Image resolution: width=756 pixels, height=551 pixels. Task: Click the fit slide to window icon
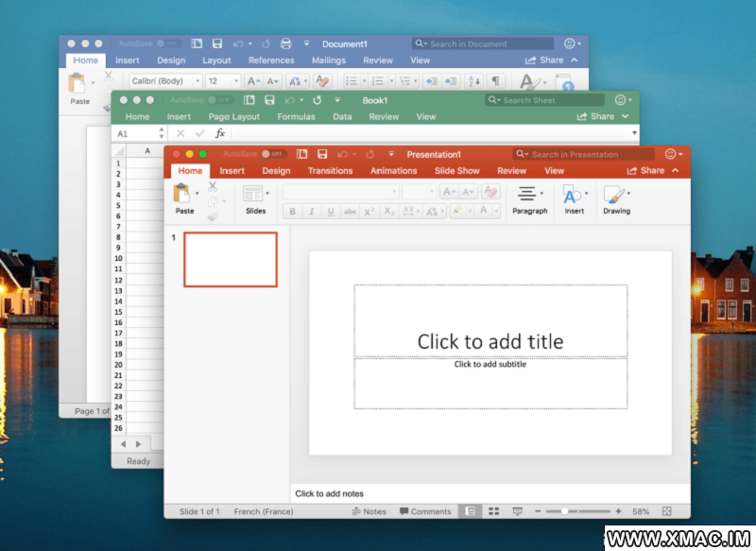(x=667, y=511)
